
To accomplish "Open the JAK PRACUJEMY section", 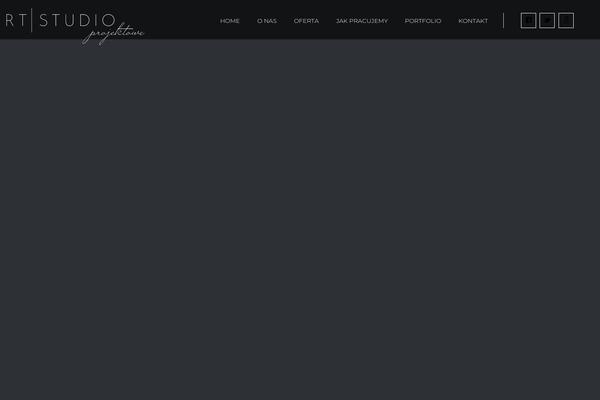I will [362, 21].
